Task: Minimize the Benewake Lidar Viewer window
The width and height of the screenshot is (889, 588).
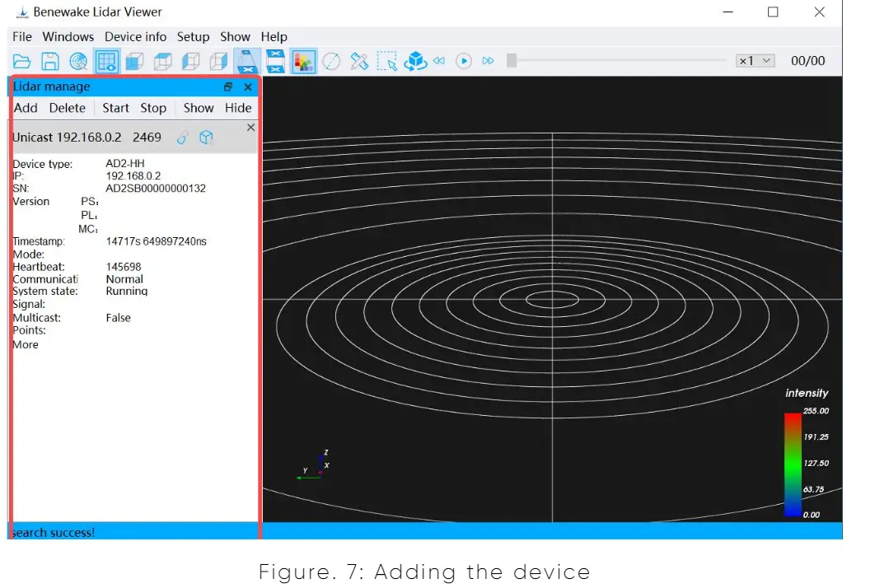Action: click(x=728, y=12)
